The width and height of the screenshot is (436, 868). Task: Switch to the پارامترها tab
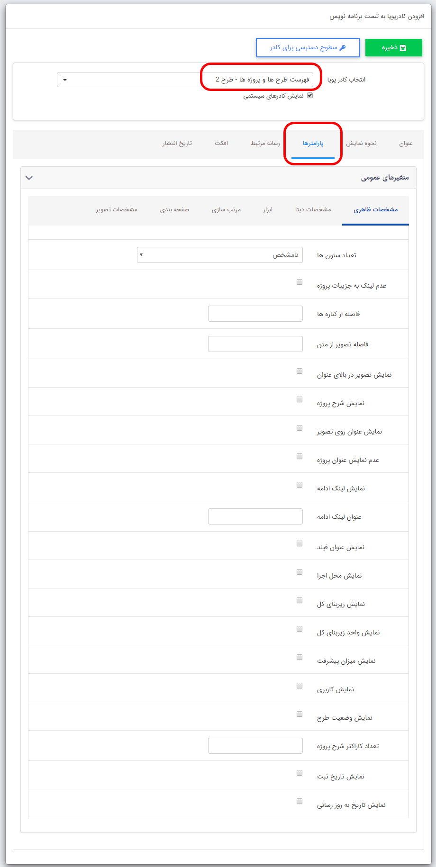click(x=313, y=144)
